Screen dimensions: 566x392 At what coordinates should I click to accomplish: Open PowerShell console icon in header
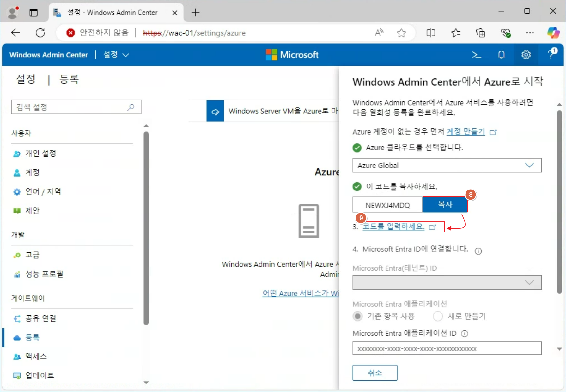point(476,55)
